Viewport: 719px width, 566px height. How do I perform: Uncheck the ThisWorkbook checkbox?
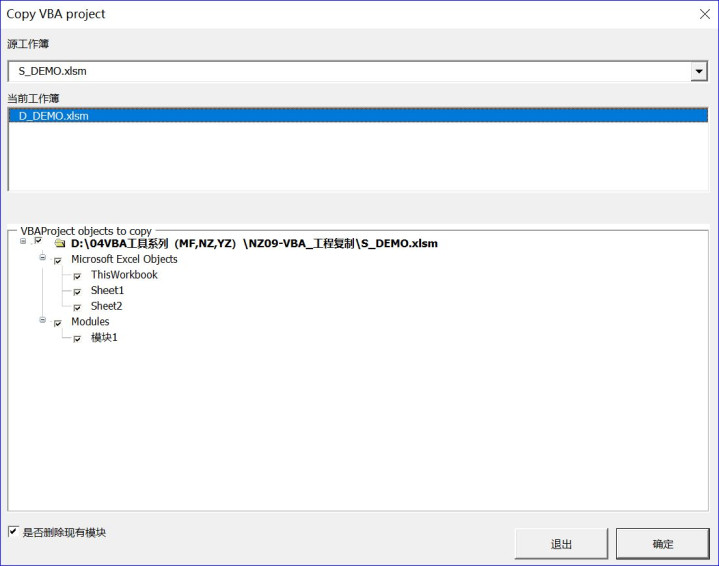coord(77,276)
